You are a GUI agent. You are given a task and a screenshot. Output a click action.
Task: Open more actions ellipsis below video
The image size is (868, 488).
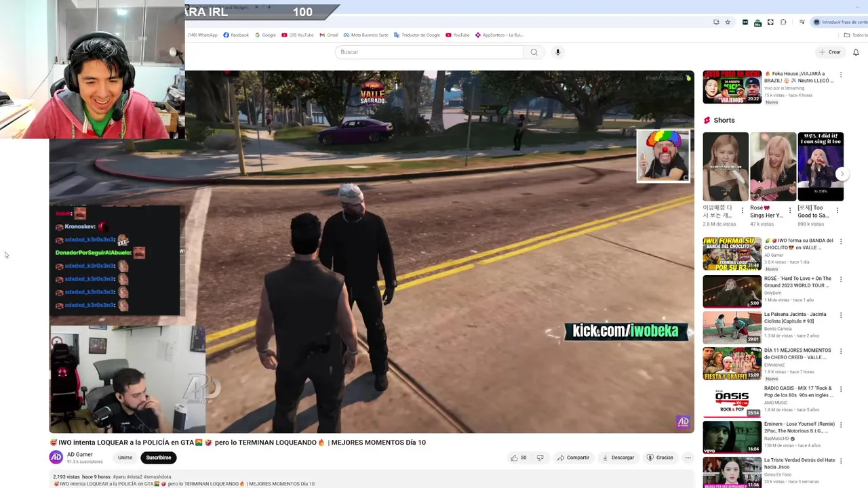point(688,457)
